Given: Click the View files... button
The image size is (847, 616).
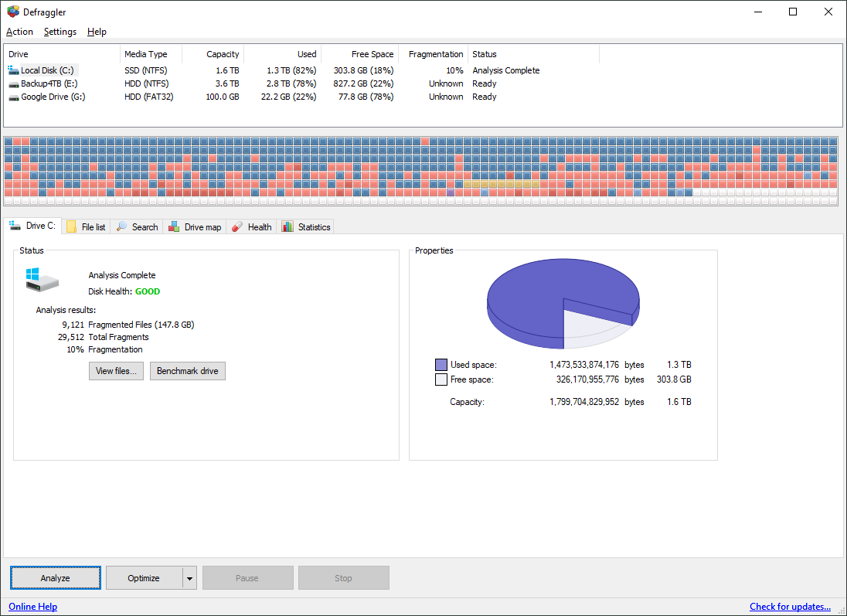Looking at the screenshot, I should (116, 371).
